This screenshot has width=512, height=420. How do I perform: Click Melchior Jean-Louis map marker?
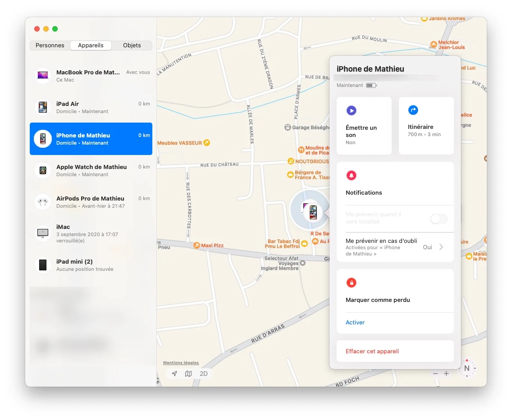[x=434, y=45]
